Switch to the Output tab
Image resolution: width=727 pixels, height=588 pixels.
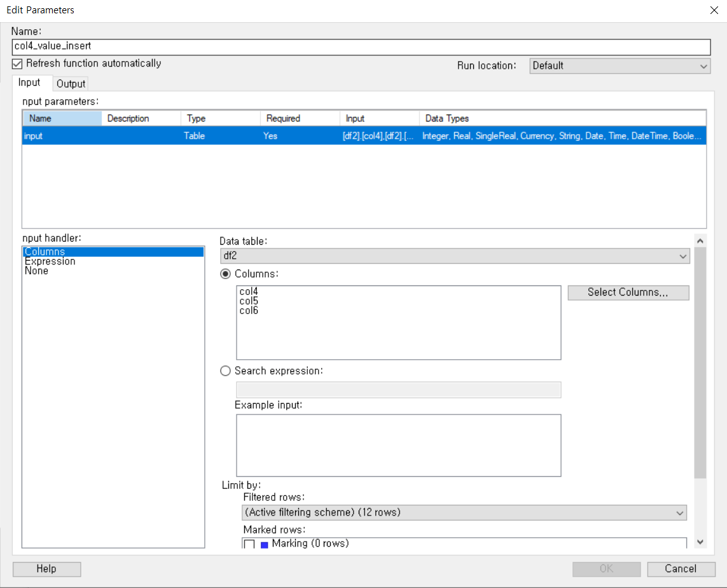[x=71, y=84]
